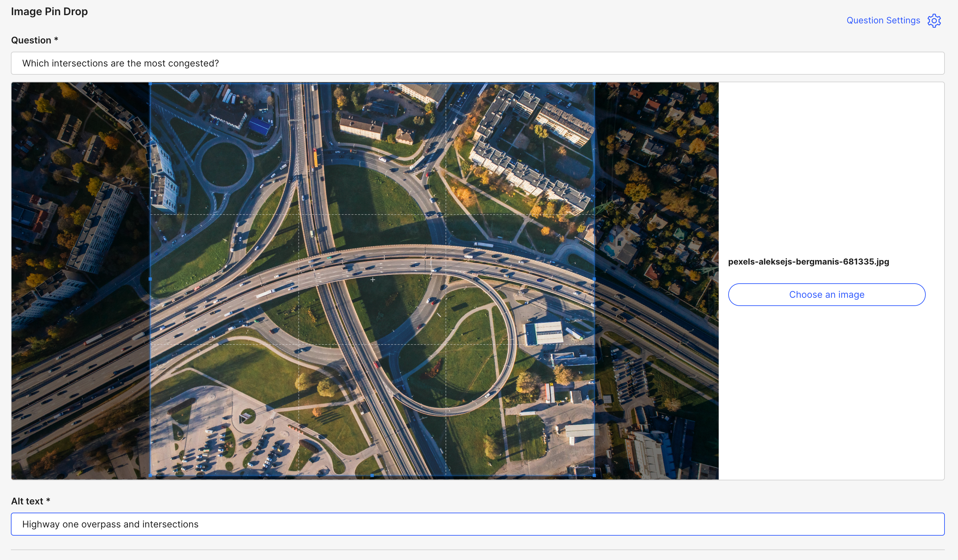Click the crop box center crosshair

point(373,280)
